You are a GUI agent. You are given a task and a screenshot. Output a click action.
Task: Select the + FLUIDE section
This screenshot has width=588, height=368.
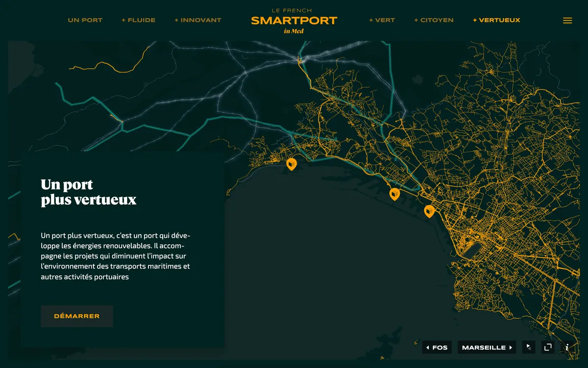click(138, 20)
